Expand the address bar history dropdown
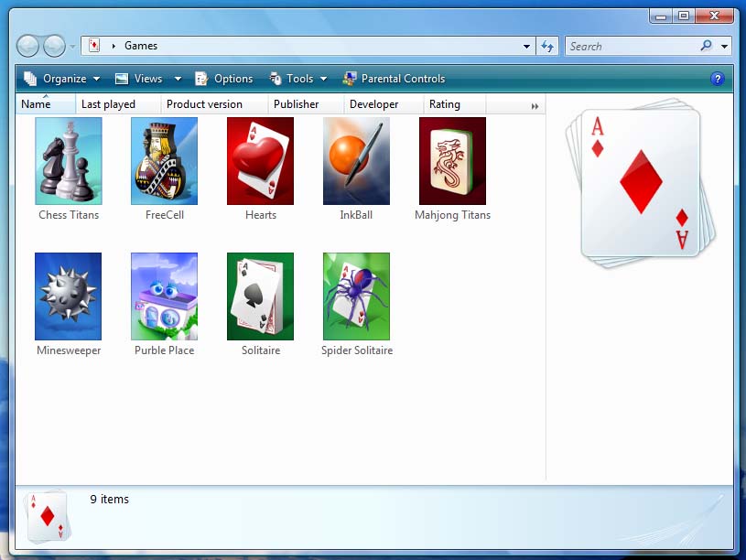The width and height of the screenshot is (746, 560). pos(526,46)
